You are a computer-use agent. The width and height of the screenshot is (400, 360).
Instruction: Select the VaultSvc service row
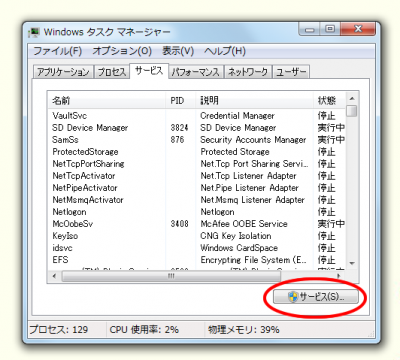coord(197,116)
